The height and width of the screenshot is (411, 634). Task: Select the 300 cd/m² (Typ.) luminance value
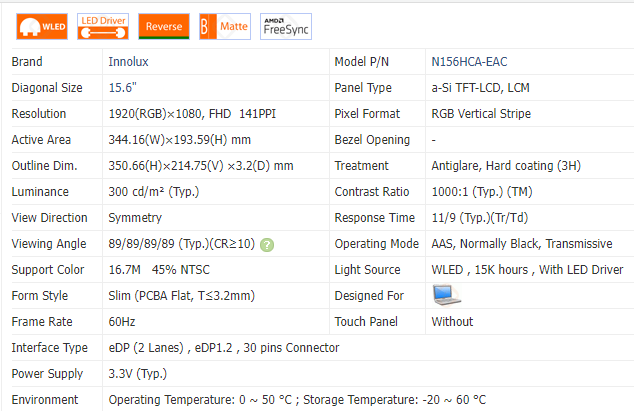point(154,192)
